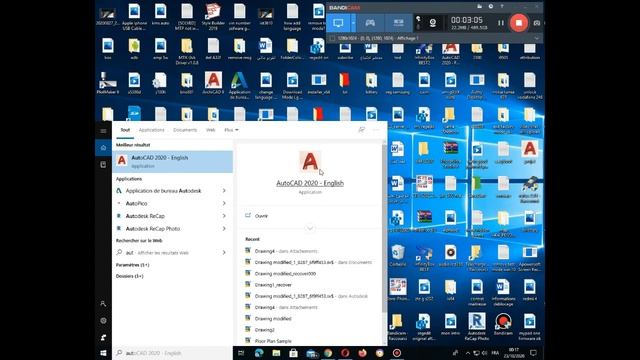Select the ArchiCAD 9 desktop icon
Image resolution: width=640 pixels, height=360 pixels.
coord(213,83)
